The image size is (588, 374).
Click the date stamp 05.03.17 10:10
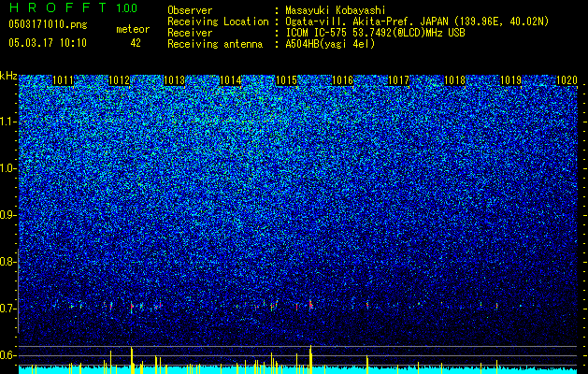click(48, 43)
